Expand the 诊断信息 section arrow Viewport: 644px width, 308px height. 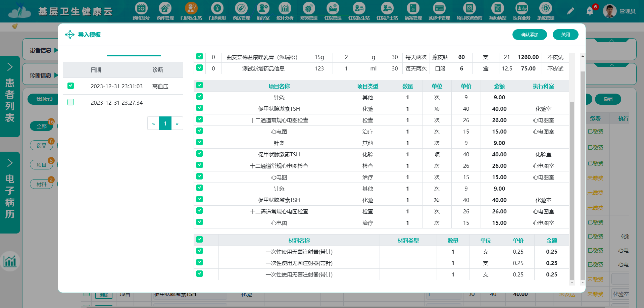click(56, 75)
